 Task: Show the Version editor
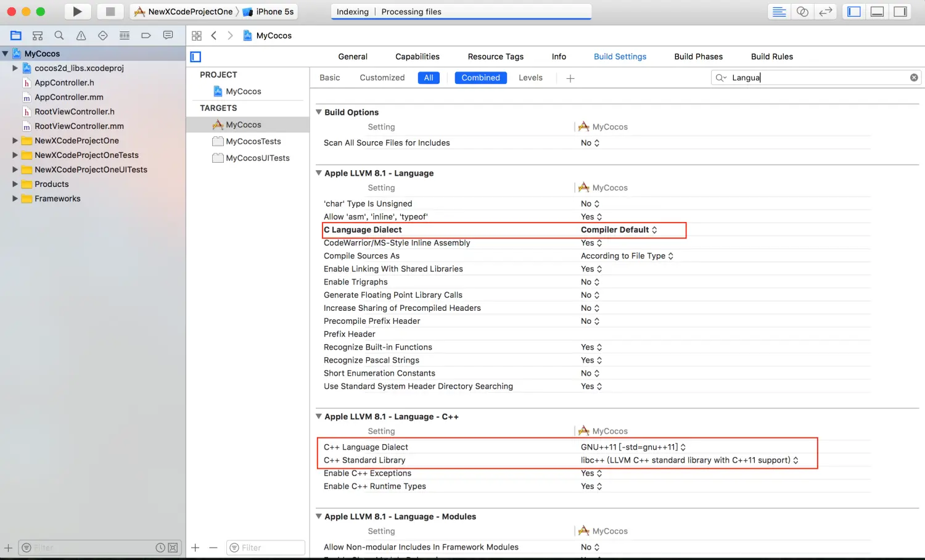826,12
